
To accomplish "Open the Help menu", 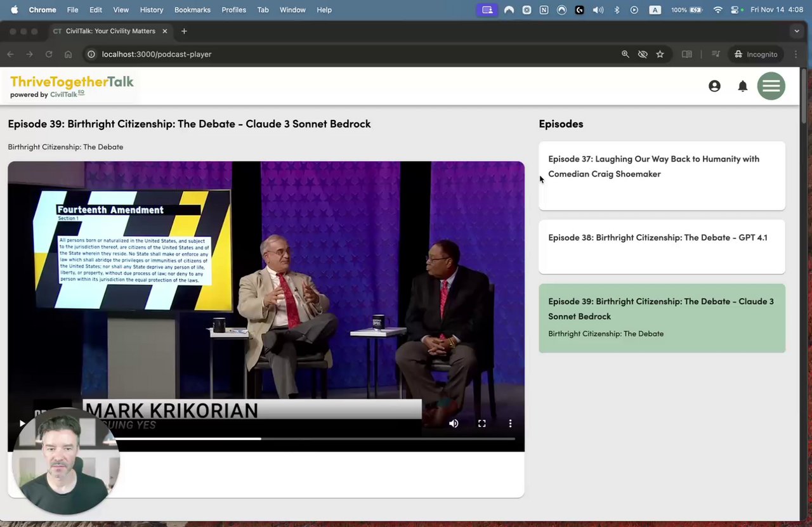I will 324,10.
